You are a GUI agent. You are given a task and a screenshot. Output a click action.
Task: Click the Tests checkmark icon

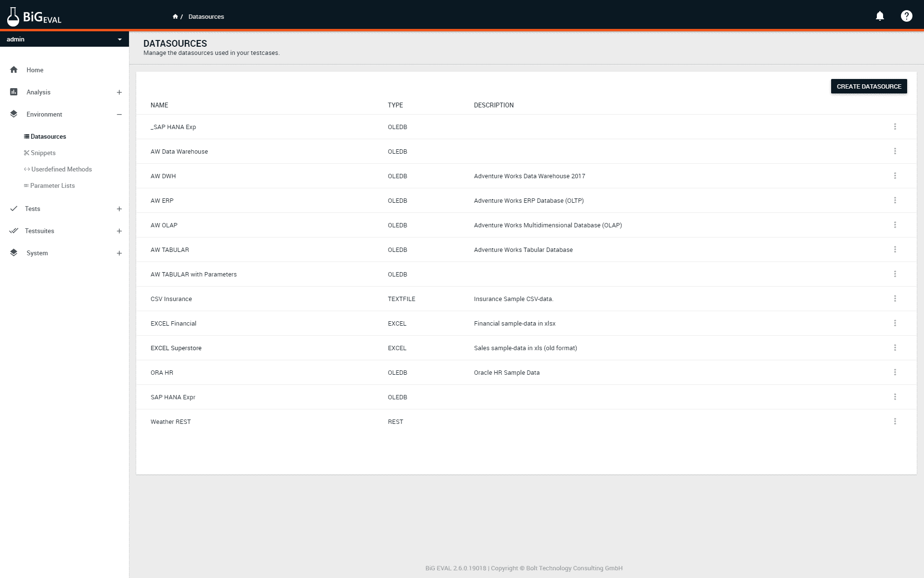click(13, 209)
